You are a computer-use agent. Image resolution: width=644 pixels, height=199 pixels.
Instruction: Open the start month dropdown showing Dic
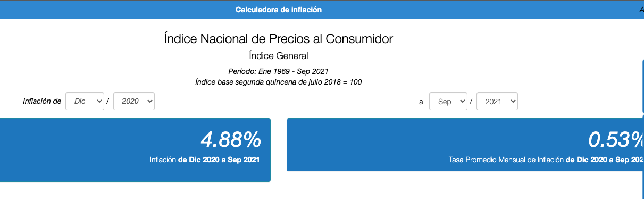tap(85, 101)
